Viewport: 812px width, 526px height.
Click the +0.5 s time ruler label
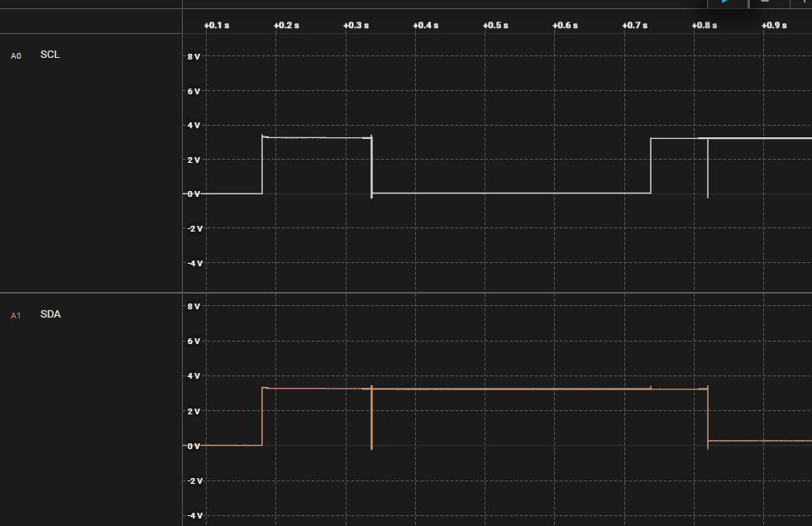495,26
